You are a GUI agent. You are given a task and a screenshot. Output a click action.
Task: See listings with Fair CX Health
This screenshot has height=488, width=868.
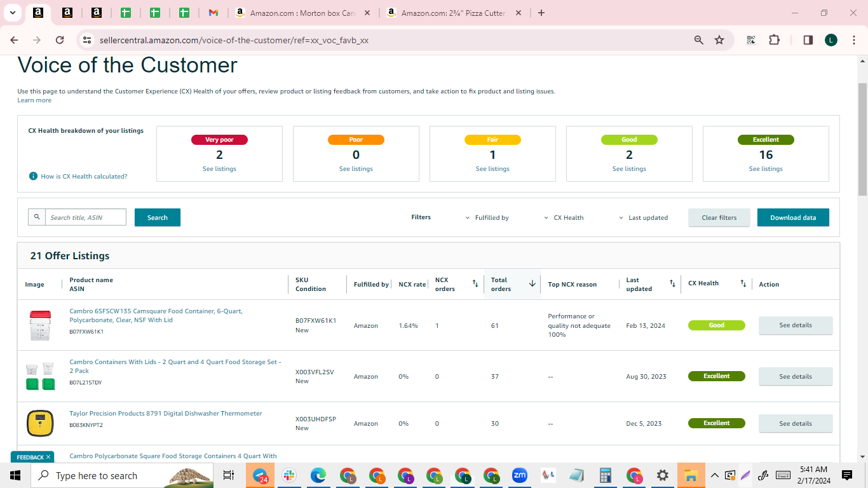tap(492, 169)
